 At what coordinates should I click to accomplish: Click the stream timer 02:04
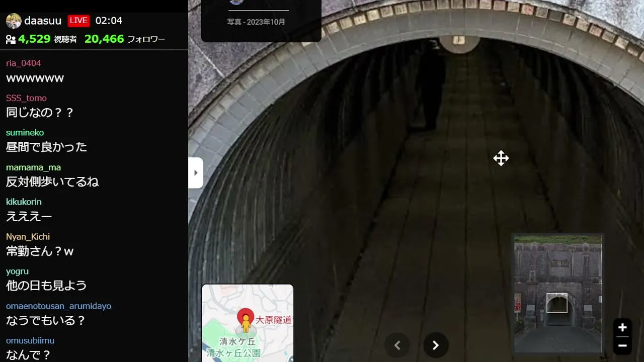[x=109, y=21]
